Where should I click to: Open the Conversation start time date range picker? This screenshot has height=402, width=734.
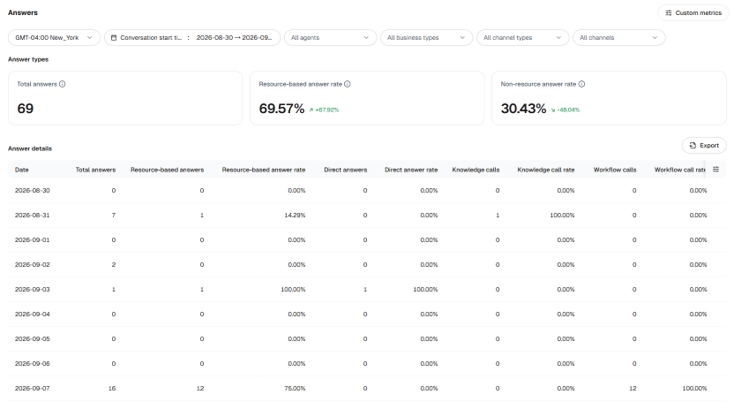tap(192, 37)
